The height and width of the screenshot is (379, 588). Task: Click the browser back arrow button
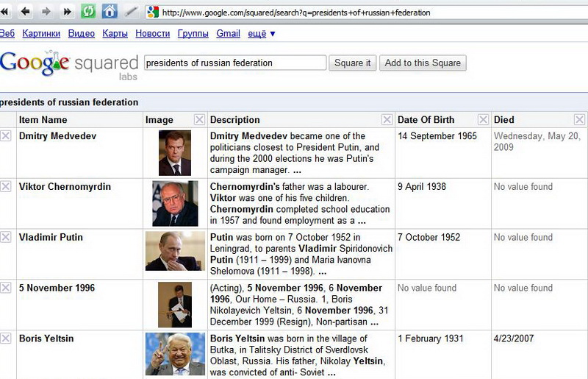[26, 12]
